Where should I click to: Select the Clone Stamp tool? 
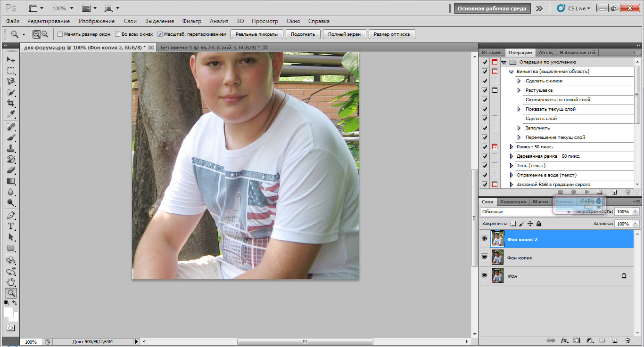click(11, 148)
